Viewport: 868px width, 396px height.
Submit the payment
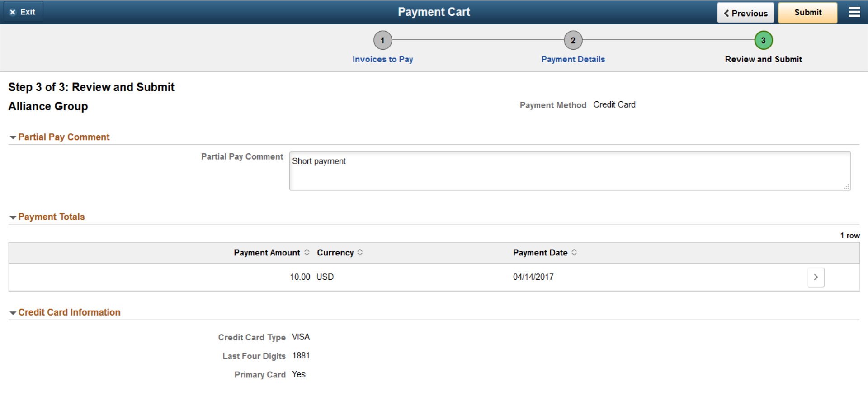(808, 13)
